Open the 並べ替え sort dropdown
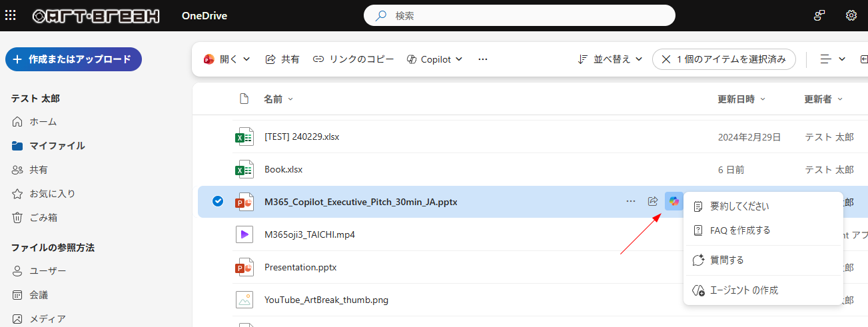The height and width of the screenshot is (327, 868). click(610, 59)
